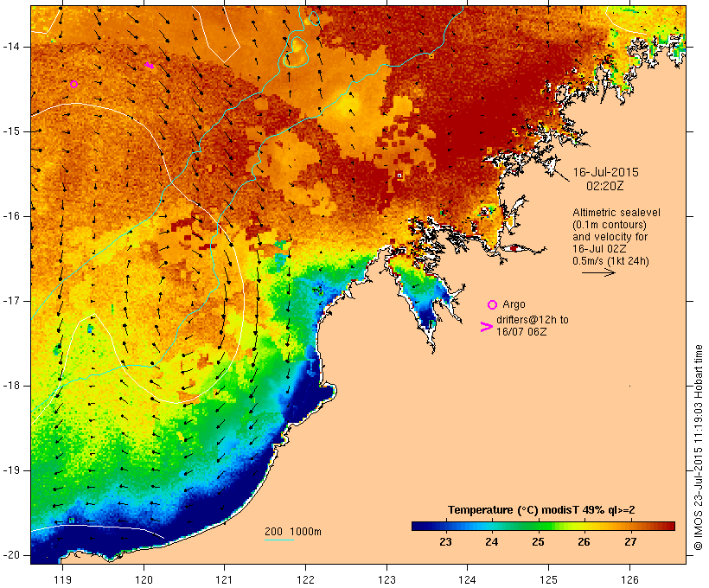Click the '(0.1m contours)' text

609,225
